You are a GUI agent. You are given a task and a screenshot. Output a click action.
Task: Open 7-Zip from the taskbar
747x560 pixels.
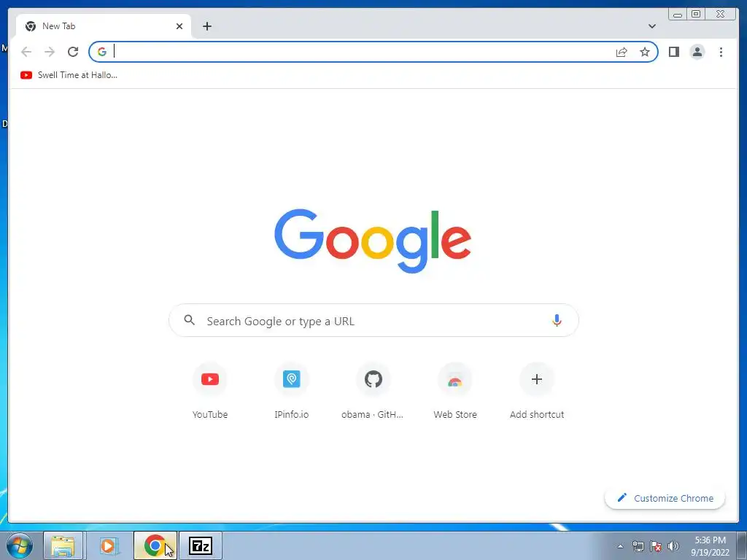click(201, 545)
